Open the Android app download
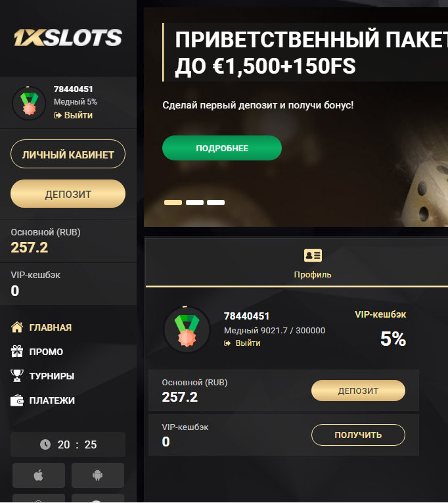 tap(98, 475)
